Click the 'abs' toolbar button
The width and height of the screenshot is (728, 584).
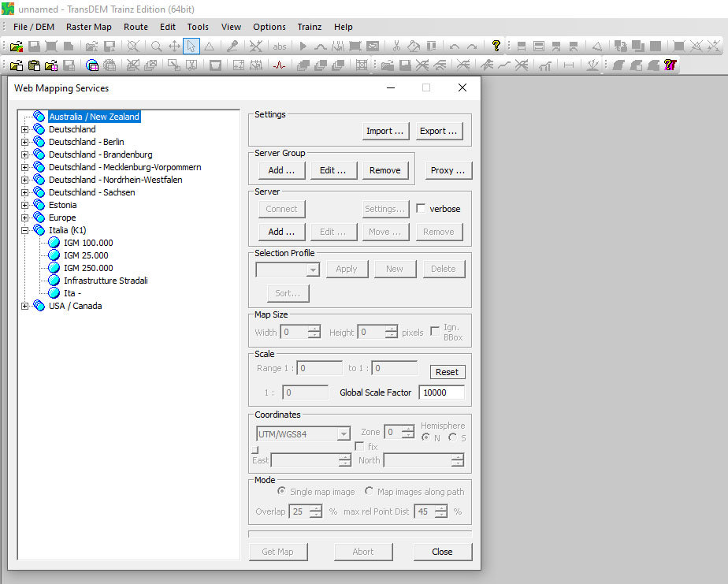coord(280,46)
